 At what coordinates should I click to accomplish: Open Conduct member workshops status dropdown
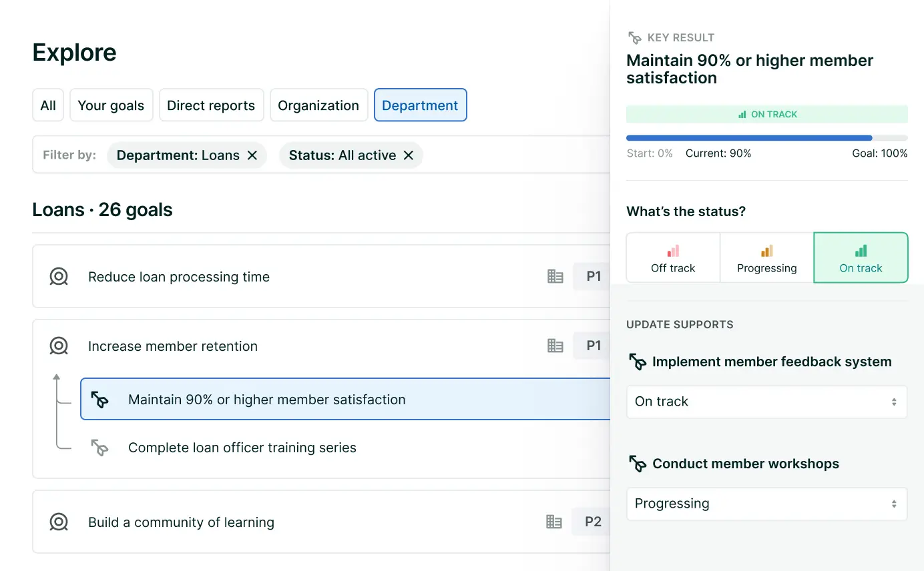pyautogui.click(x=766, y=504)
